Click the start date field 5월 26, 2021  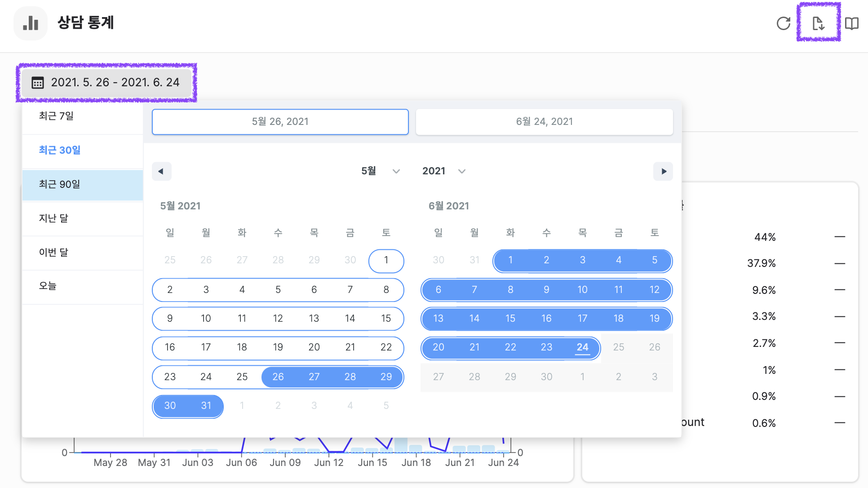[x=280, y=121]
